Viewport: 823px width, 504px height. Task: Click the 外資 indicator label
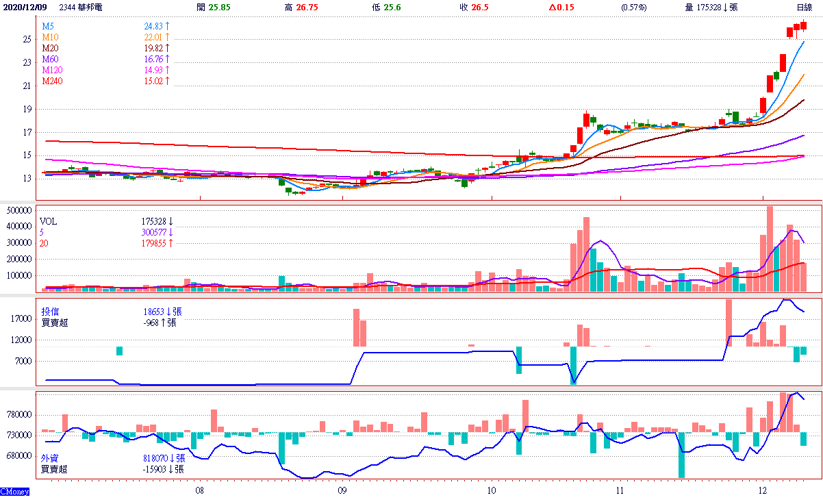coord(51,458)
